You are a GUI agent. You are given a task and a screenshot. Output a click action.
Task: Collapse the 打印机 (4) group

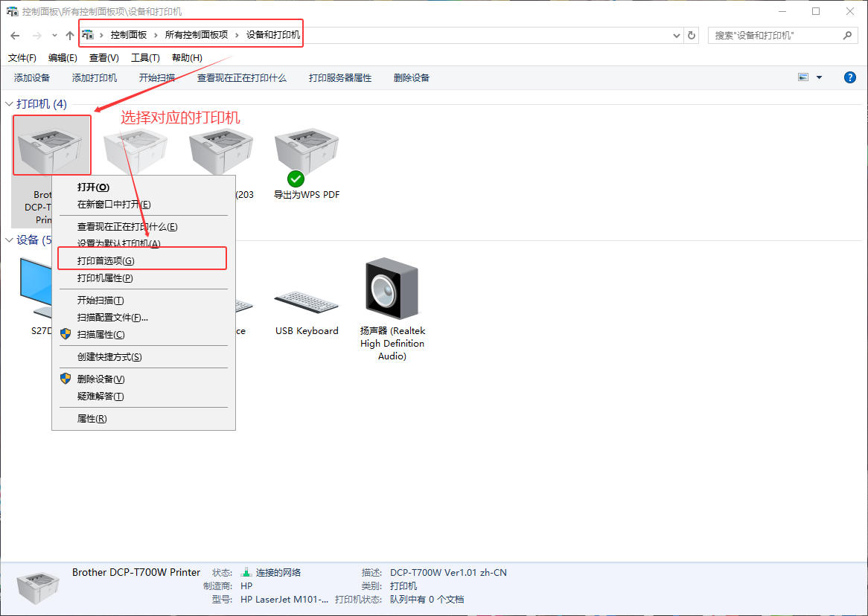click(9, 104)
